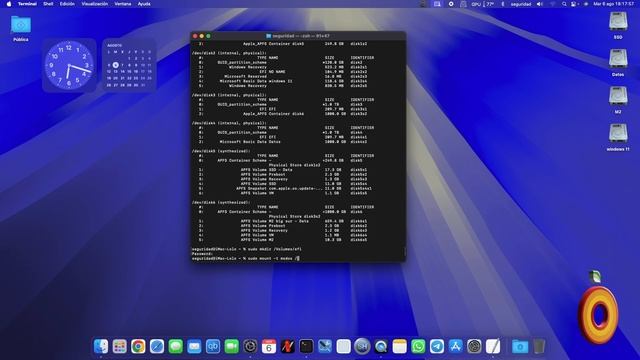Open the Apple menu
Viewport: 640px width, 360px height.
(9, 4)
